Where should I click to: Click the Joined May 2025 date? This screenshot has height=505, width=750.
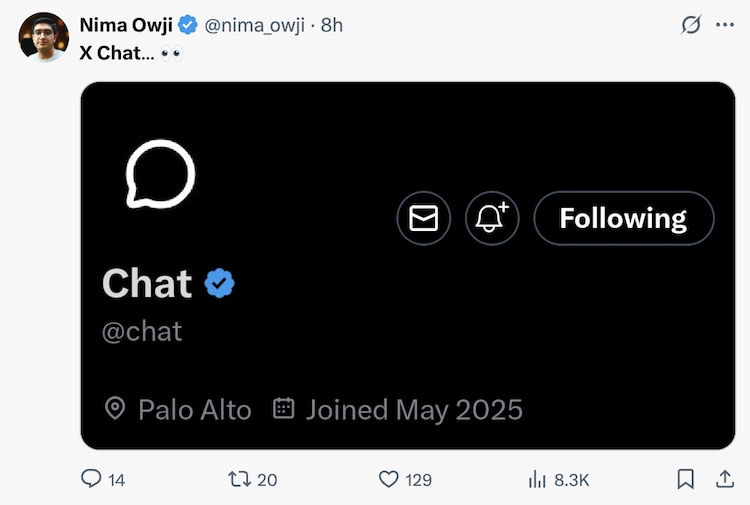pos(413,409)
